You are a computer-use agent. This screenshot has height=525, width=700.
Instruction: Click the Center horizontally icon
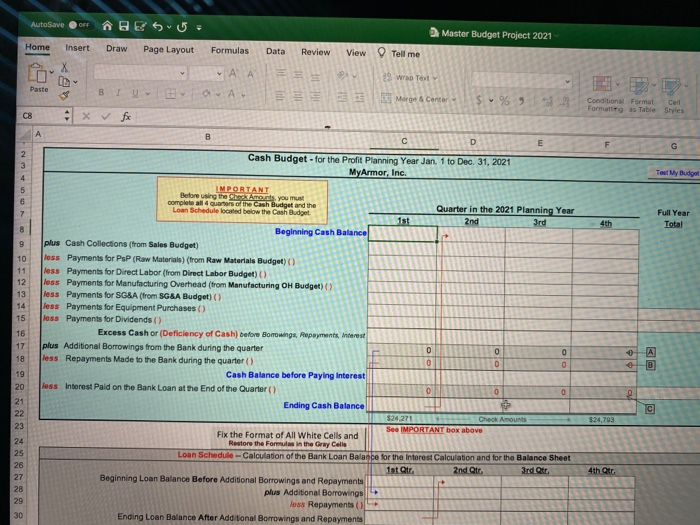(x=298, y=96)
